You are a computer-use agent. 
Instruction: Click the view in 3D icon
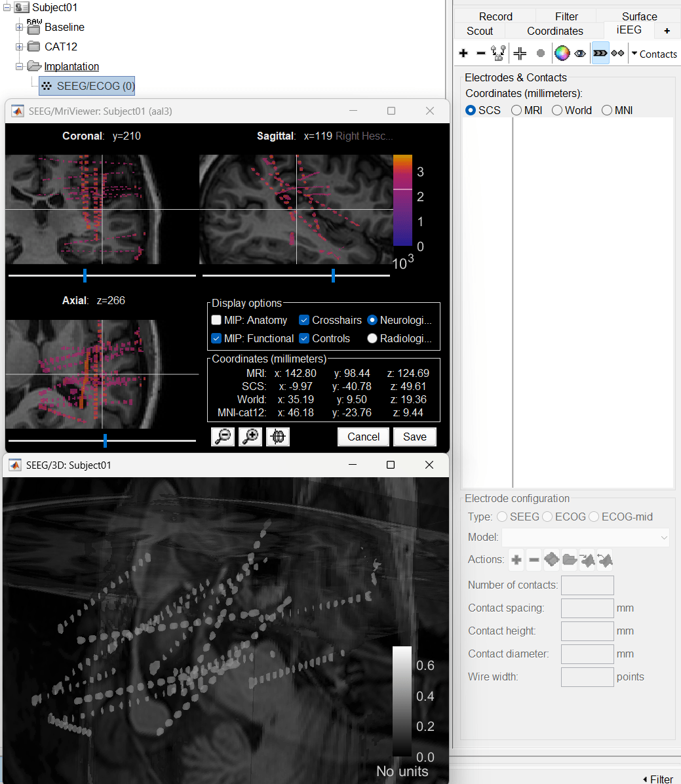click(278, 437)
